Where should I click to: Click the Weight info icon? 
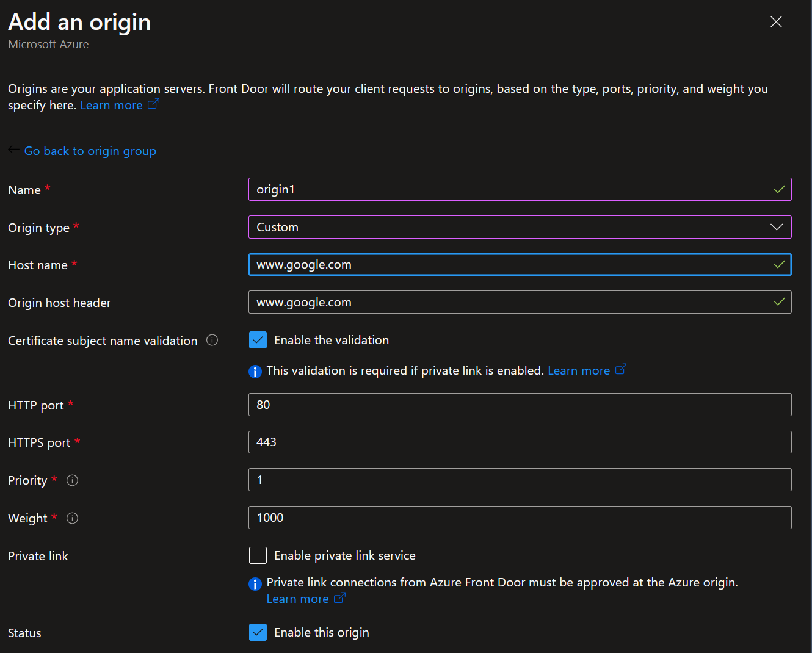click(72, 518)
